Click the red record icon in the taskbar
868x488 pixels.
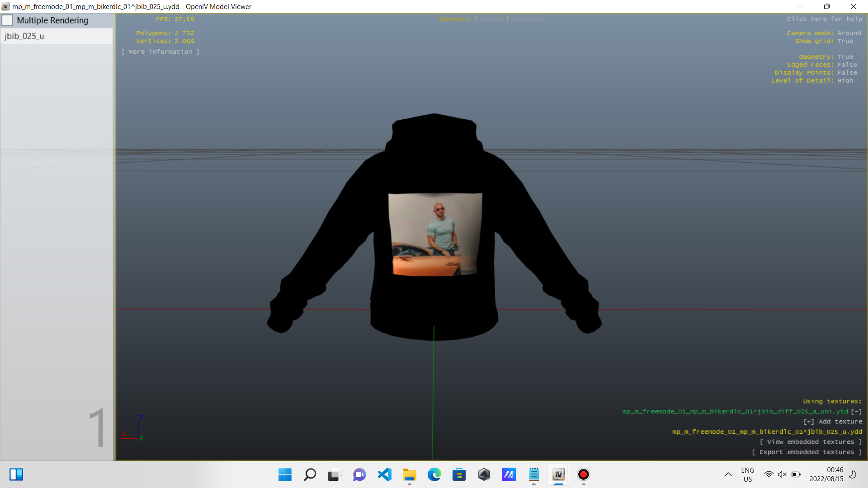[583, 474]
